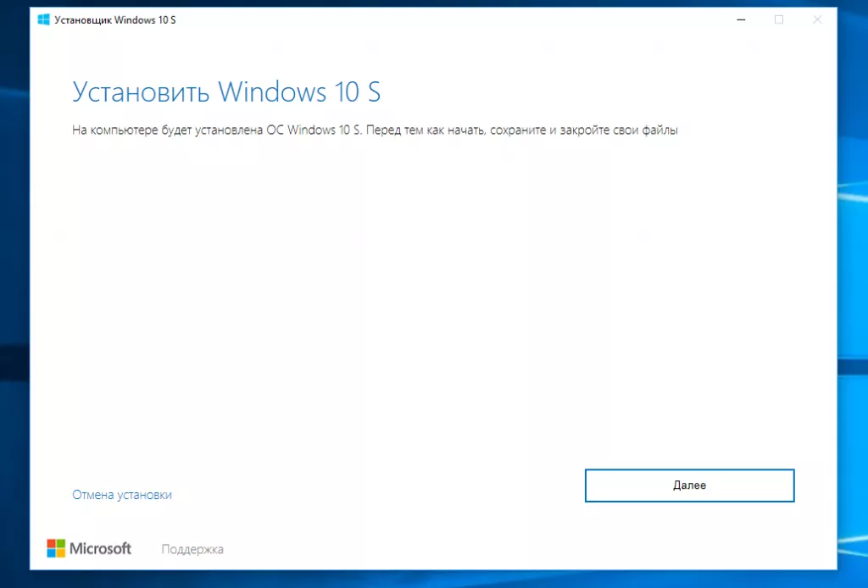The image size is (868, 588).
Task: Click "Отмена установки" to cancel installation
Action: 122,494
